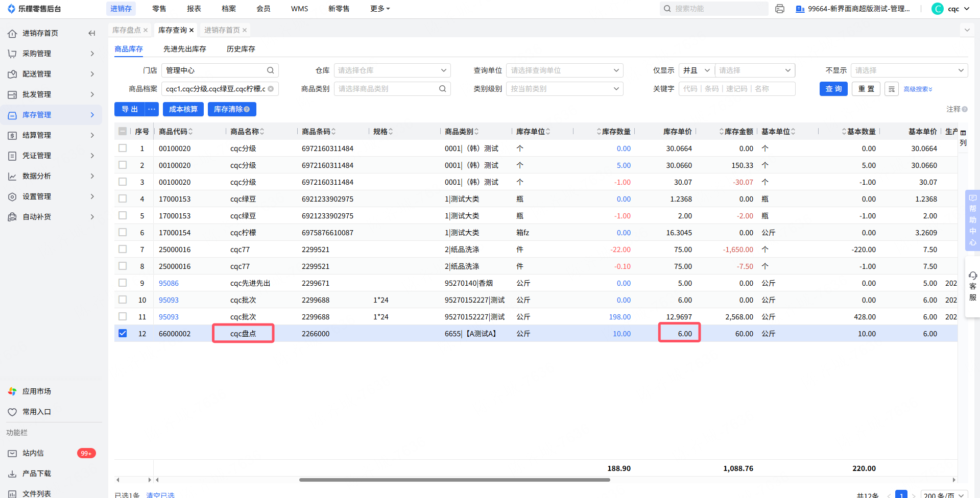980x498 pixels.
Task: Close the 库存盘点 tab
Action: (146, 30)
